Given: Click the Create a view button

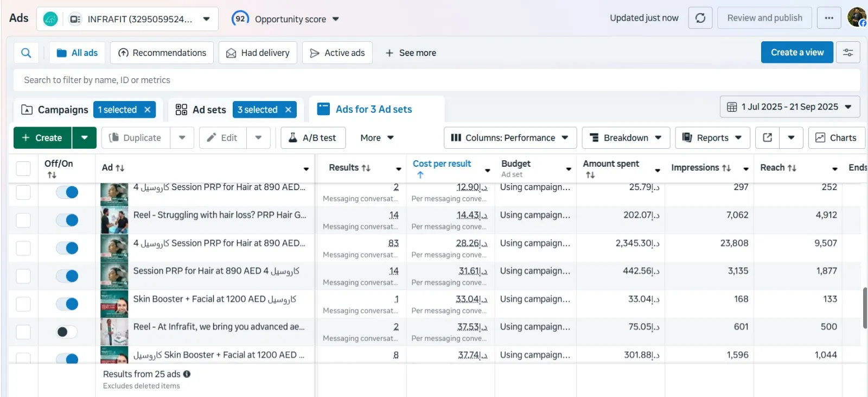Looking at the screenshot, I should 796,53.
